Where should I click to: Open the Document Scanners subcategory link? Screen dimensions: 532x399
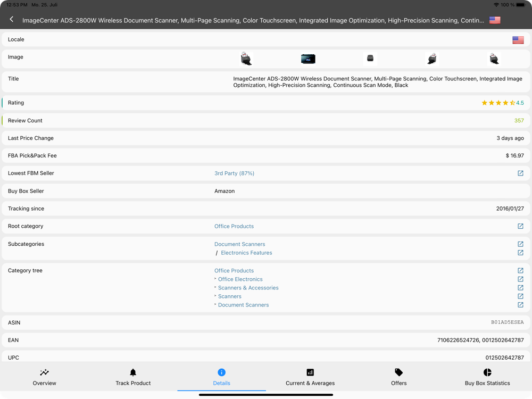coord(239,244)
